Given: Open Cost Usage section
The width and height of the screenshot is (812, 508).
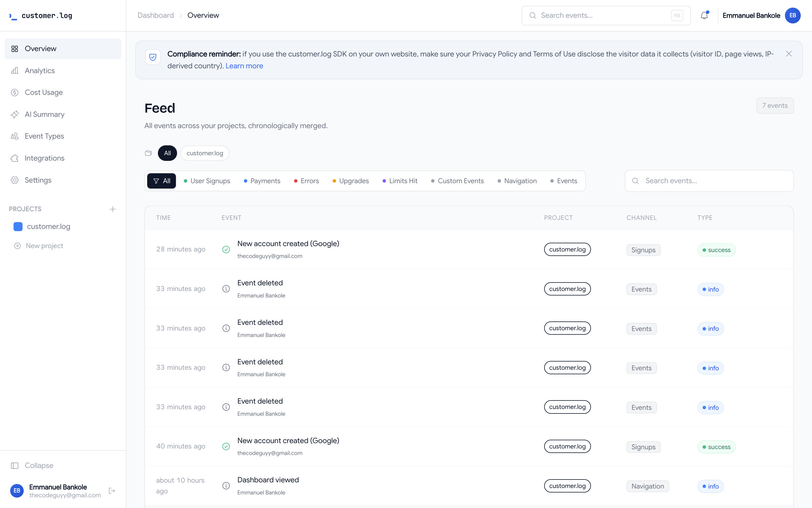Looking at the screenshot, I should (x=63, y=92).
